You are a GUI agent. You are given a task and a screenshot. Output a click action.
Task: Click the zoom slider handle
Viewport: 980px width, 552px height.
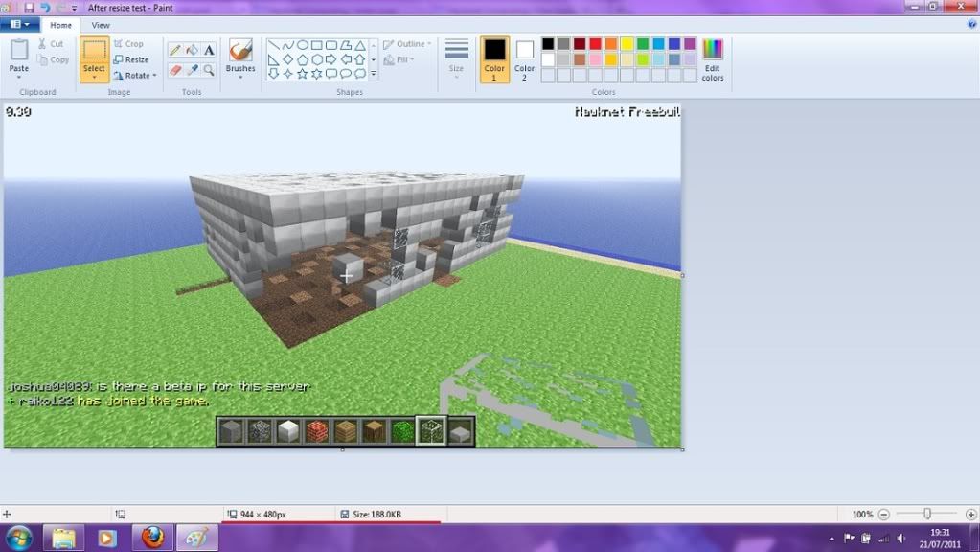pos(927,514)
